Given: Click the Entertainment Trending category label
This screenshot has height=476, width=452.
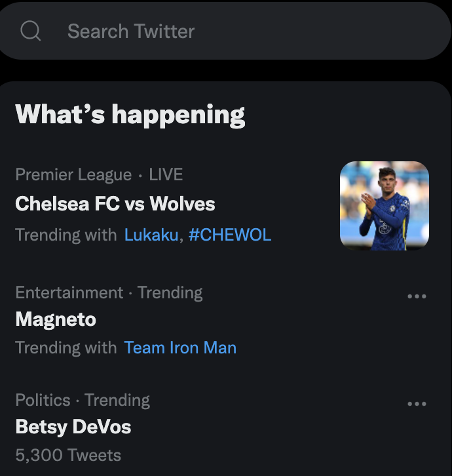Looking at the screenshot, I should click(109, 292).
